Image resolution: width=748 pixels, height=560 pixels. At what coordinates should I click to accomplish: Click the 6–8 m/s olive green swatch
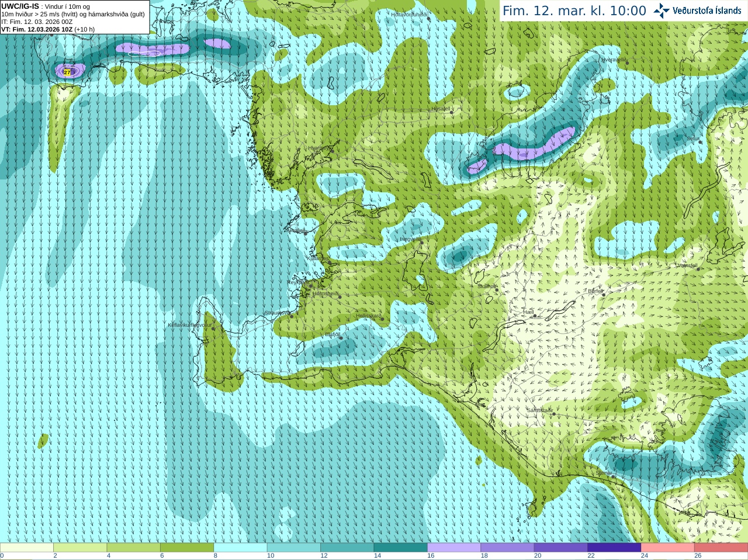(x=187, y=548)
